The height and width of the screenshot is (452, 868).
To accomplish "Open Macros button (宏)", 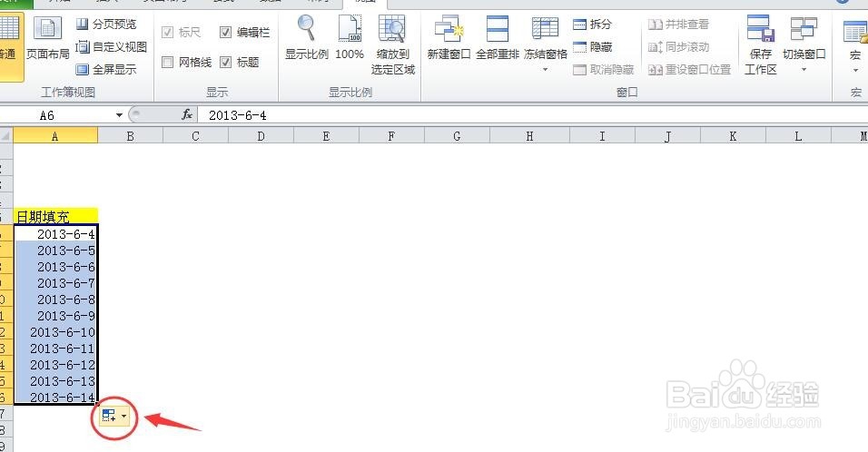I will [x=855, y=45].
